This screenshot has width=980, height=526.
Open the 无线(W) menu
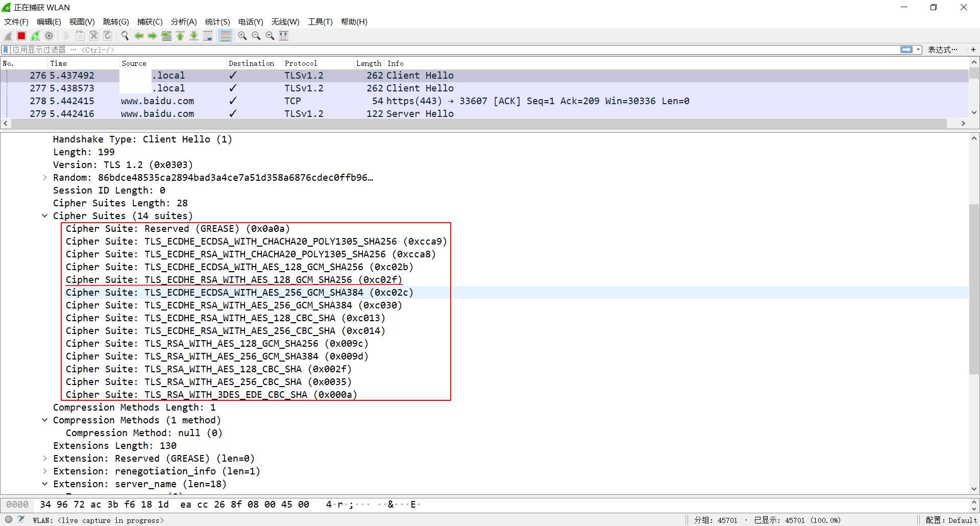[285, 22]
